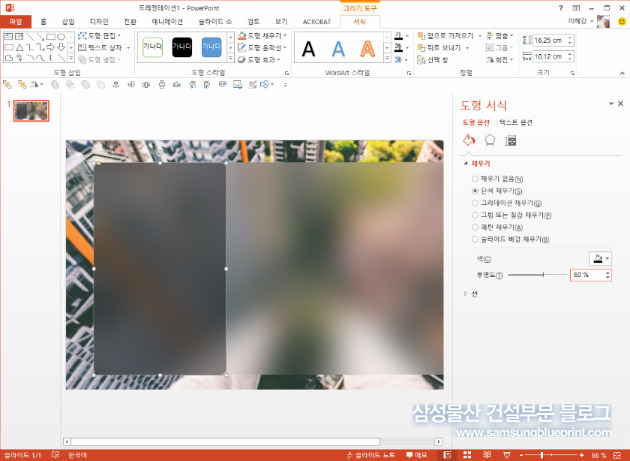The height and width of the screenshot is (461, 630).
Task: Open the 파일 (File) tab
Action: click(x=15, y=22)
